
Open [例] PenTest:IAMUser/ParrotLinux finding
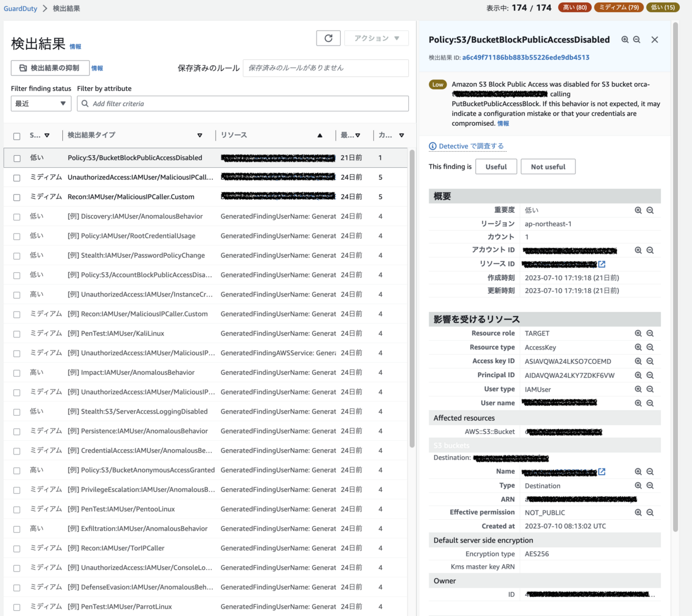coord(119,607)
